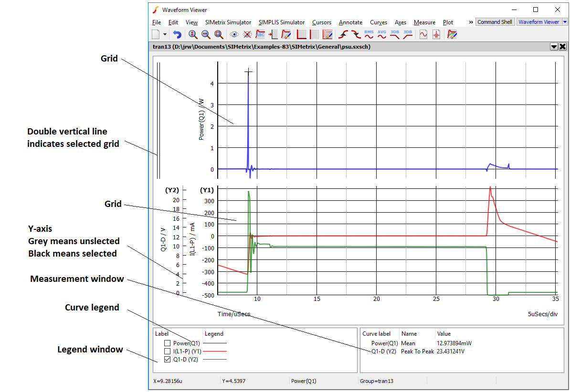The width and height of the screenshot is (570, 392).
Task: Click the RMS measurement toolbar icon
Action: (369, 34)
